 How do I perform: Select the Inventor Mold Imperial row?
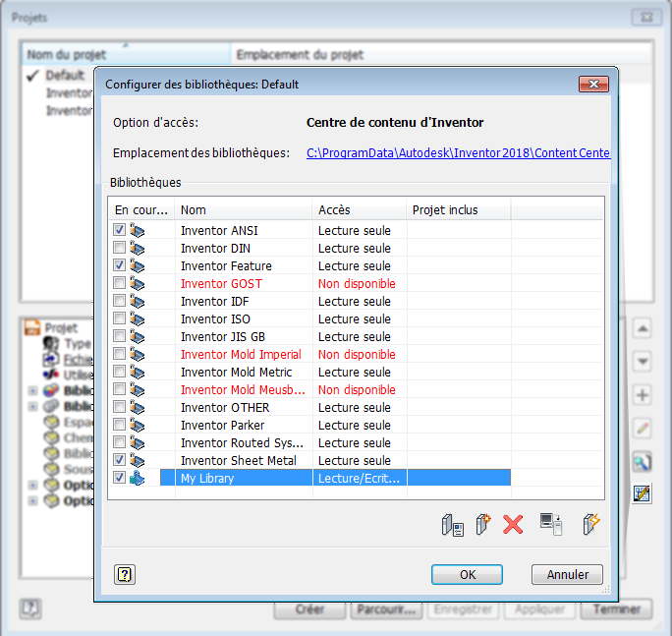[241, 354]
